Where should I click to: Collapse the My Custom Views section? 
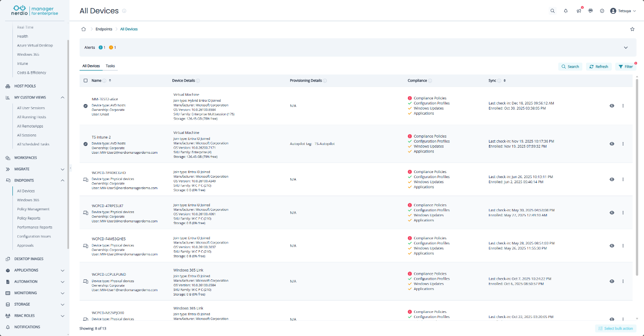pos(63,98)
